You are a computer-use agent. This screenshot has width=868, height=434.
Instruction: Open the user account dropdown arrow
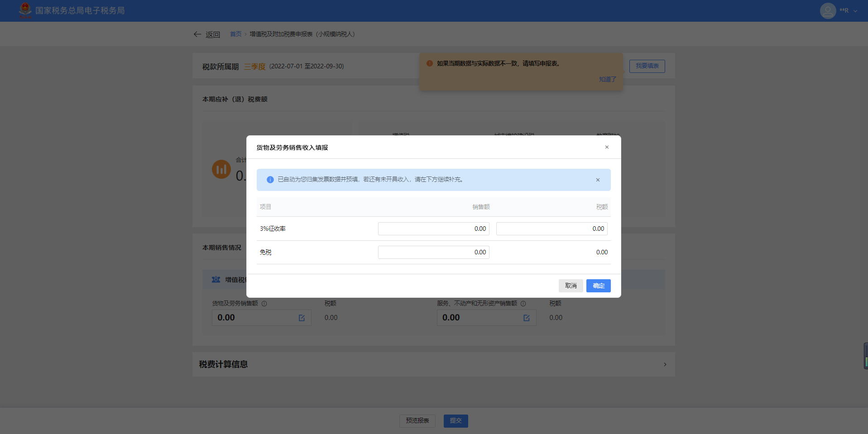(855, 11)
